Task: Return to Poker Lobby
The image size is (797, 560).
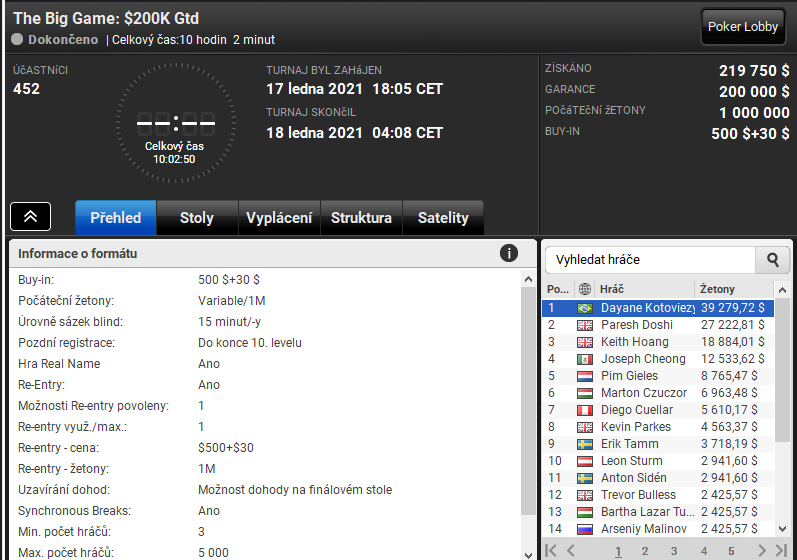Action: pos(743,26)
